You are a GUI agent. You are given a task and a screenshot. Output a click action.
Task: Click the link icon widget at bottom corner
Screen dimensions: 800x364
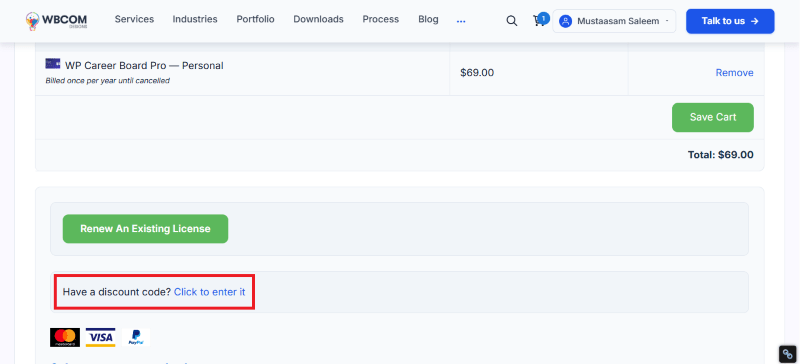(x=788, y=354)
